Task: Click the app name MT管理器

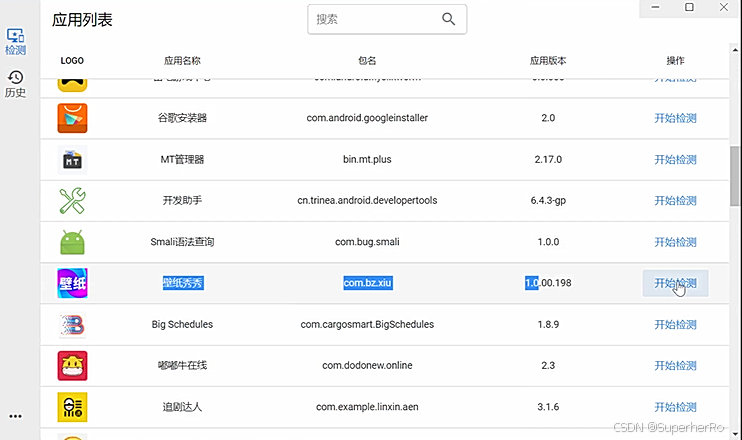Action: coord(182,159)
